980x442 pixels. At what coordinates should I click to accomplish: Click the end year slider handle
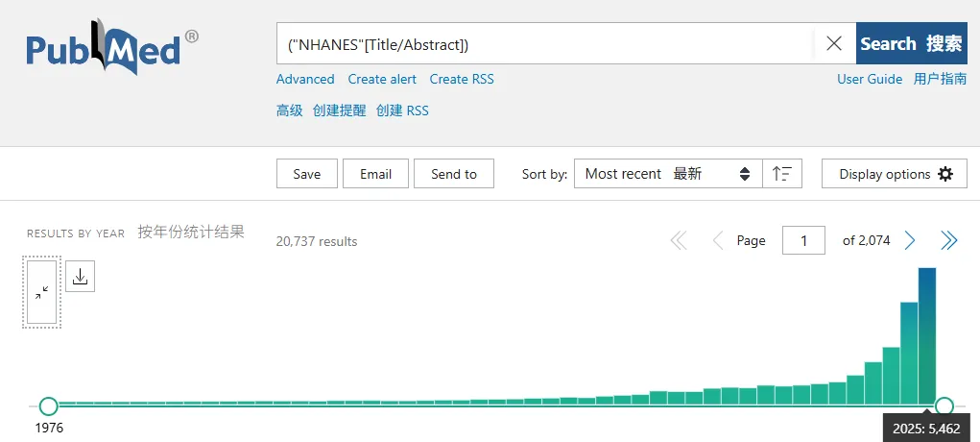point(944,406)
